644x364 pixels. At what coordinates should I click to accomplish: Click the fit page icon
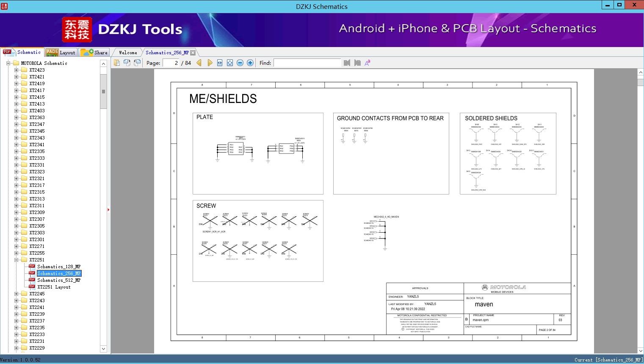tap(230, 63)
